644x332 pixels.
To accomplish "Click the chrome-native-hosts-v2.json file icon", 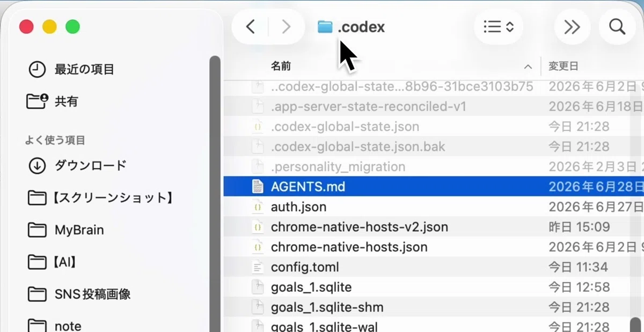I will click(258, 227).
